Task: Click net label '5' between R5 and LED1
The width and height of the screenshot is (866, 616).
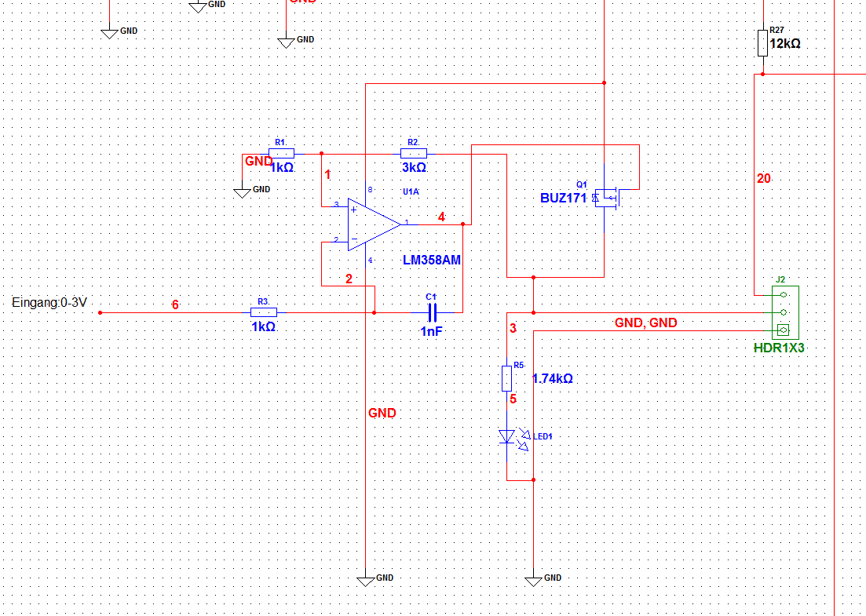Action: (513, 399)
